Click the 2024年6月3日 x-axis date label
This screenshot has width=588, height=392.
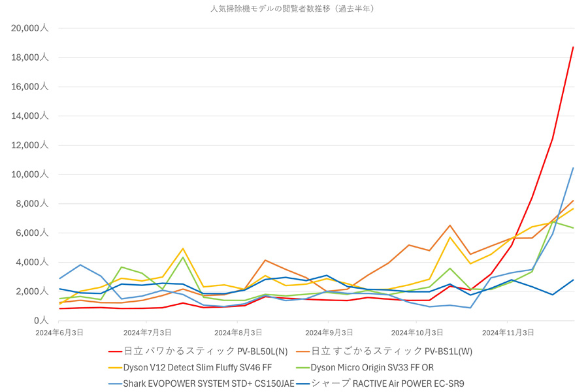59,333
